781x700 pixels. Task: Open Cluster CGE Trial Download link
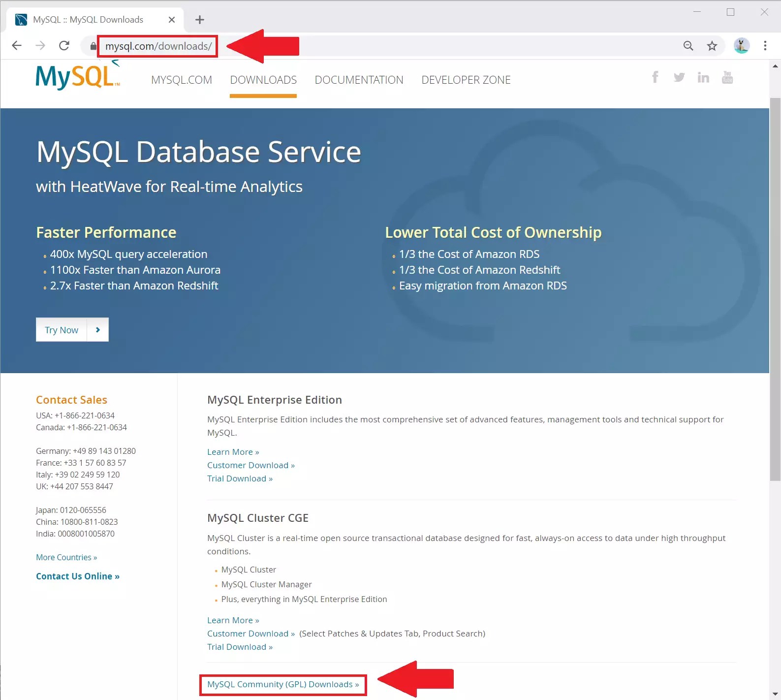pyautogui.click(x=240, y=647)
